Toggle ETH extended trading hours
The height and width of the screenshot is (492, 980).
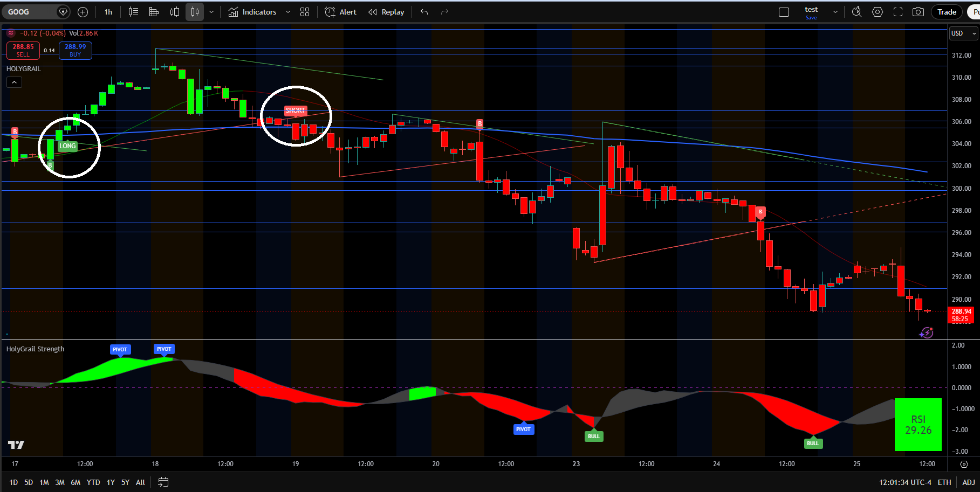[944, 482]
